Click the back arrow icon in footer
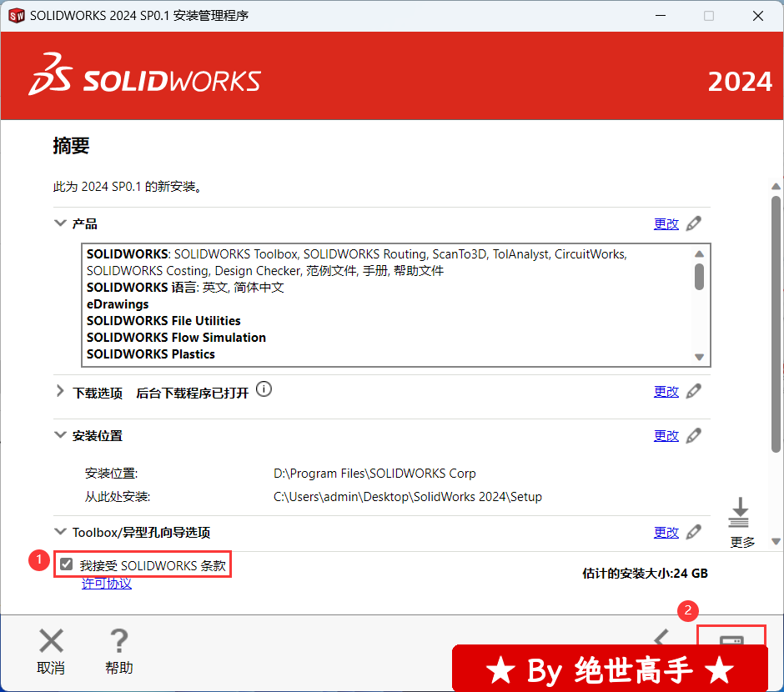 (x=661, y=637)
